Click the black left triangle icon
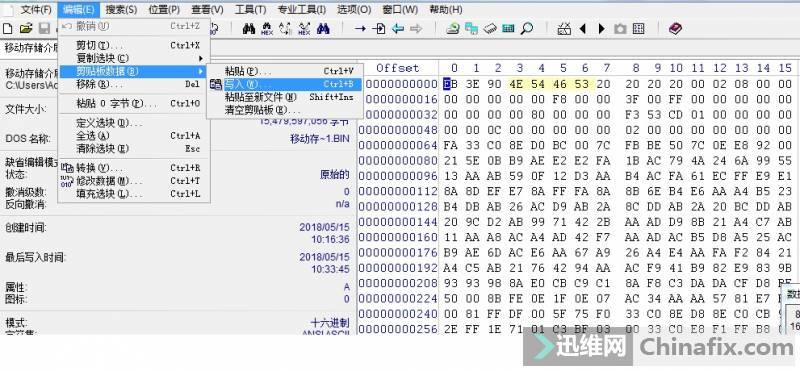This screenshot has width=800, height=371. click(x=583, y=29)
